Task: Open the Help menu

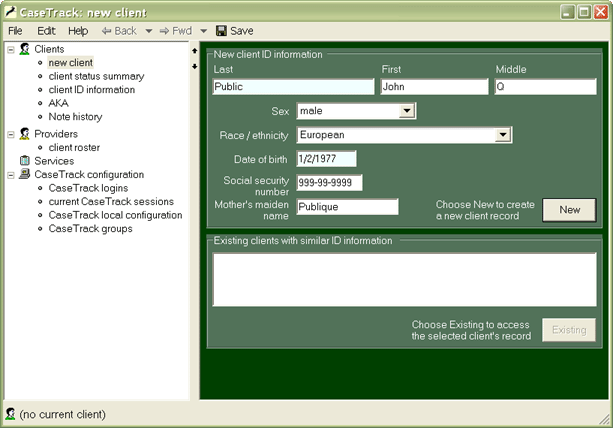Action: [78, 31]
